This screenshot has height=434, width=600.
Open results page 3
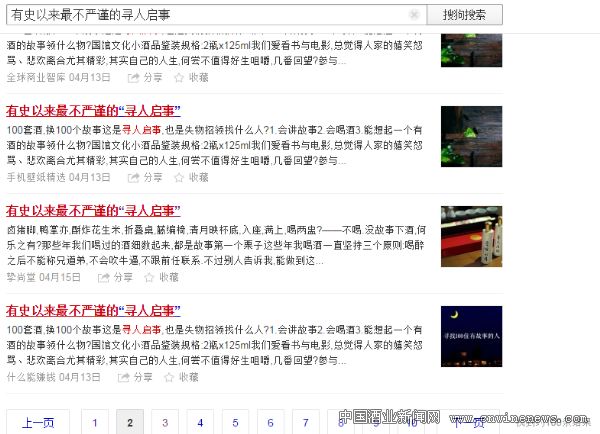pos(166,422)
